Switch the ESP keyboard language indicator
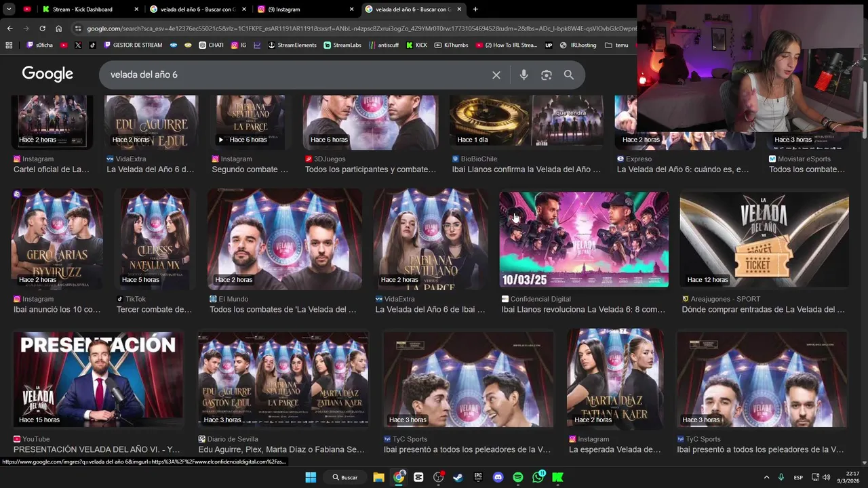Image resolution: width=868 pixels, height=488 pixels. tap(798, 477)
